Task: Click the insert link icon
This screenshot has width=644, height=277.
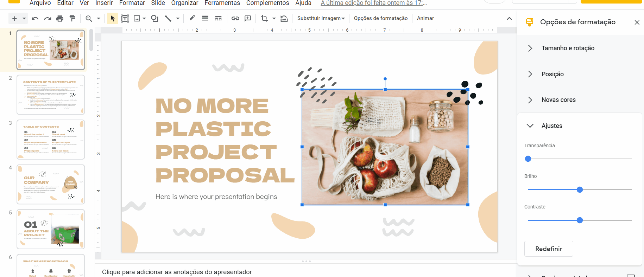Action: (x=235, y=18)
